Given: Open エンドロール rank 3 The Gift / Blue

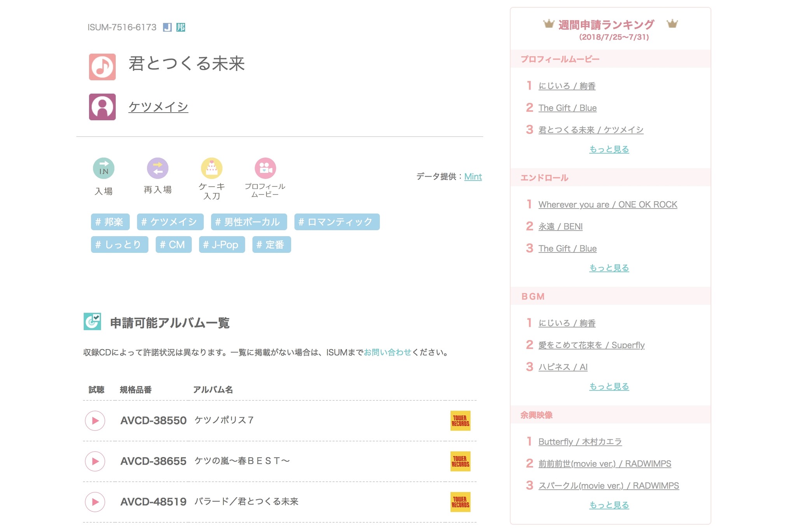Looking at the screenshot, I should tap(567, 249).
